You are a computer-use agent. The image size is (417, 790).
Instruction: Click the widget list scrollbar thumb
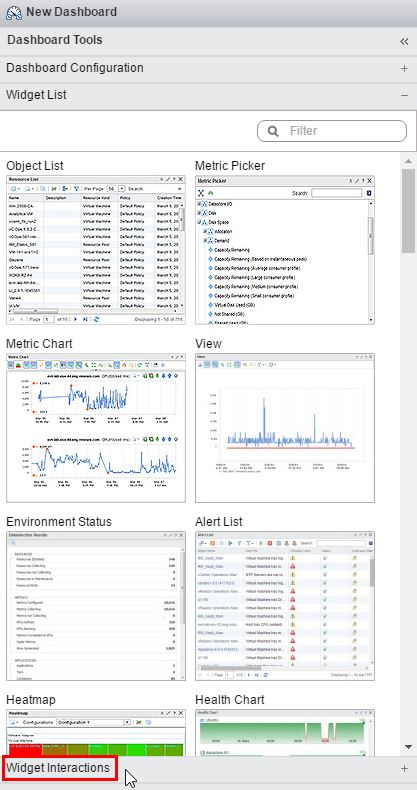[x=408, y=210]
